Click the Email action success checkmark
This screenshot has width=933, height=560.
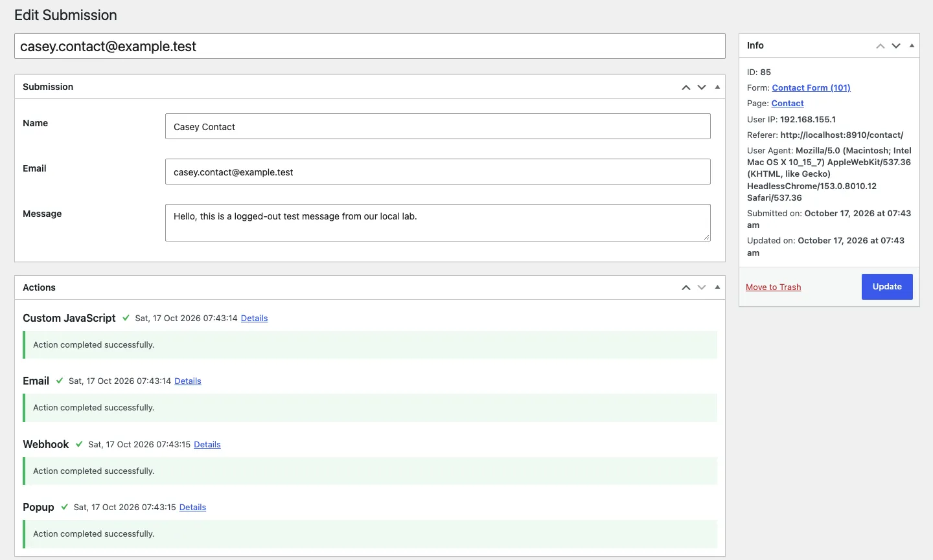(x=60, y=381)
